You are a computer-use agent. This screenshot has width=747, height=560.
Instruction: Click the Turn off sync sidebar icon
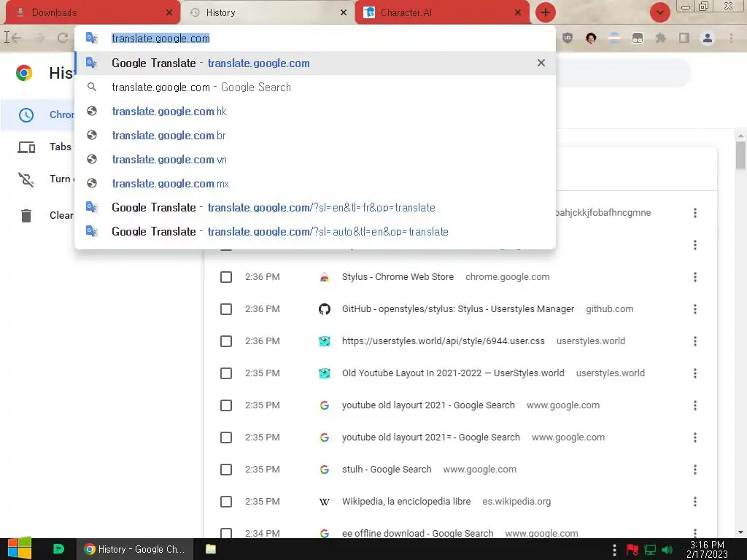(x=26, y=179)
